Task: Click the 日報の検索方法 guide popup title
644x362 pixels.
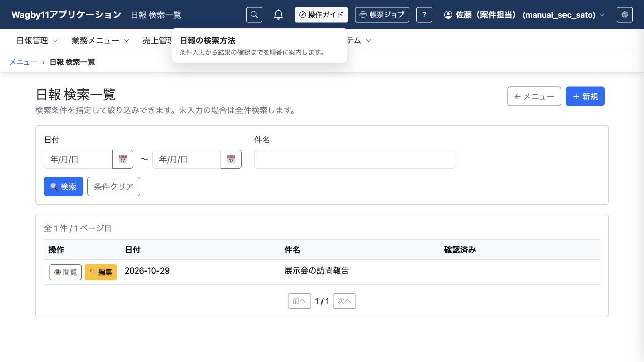Action: click(208, 41)
